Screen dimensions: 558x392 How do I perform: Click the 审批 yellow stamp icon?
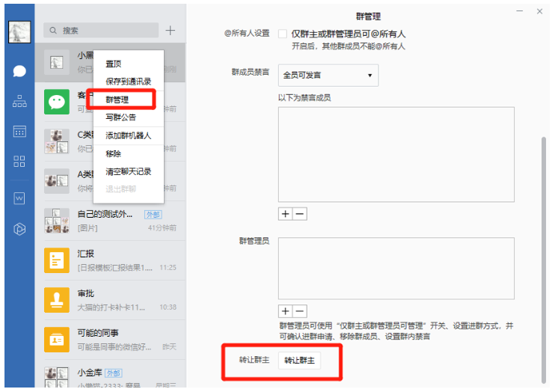coord(57,300)
